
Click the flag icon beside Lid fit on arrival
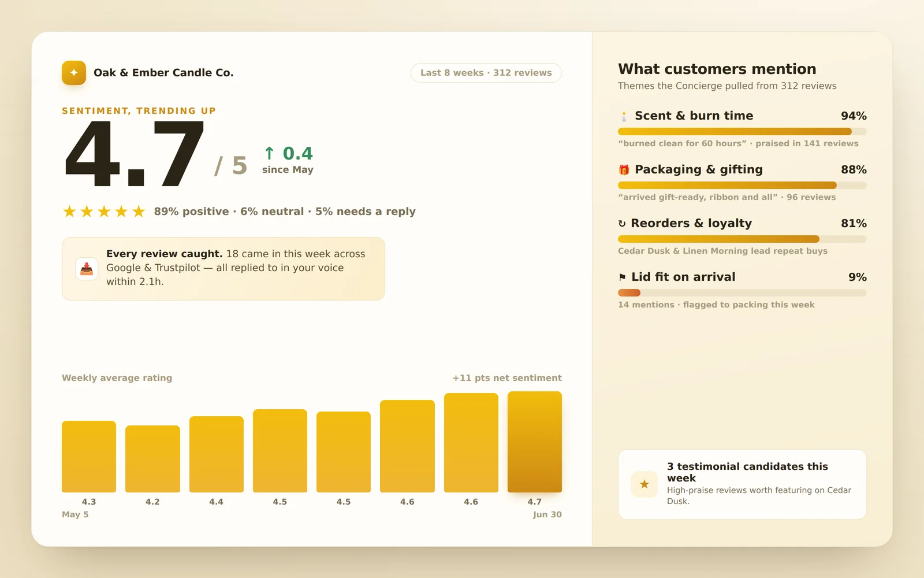tap(622, 277)
